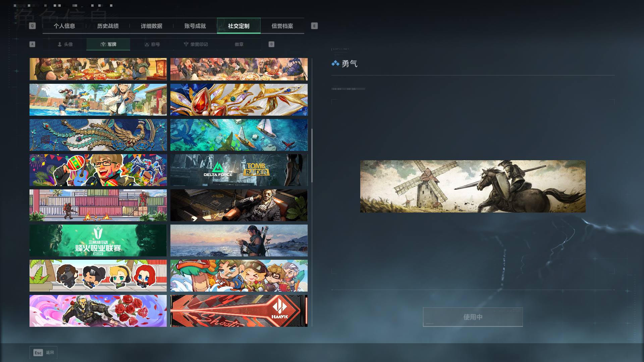Click the E key next-tab icon
The image size is (644, 362).
[314, 26]
